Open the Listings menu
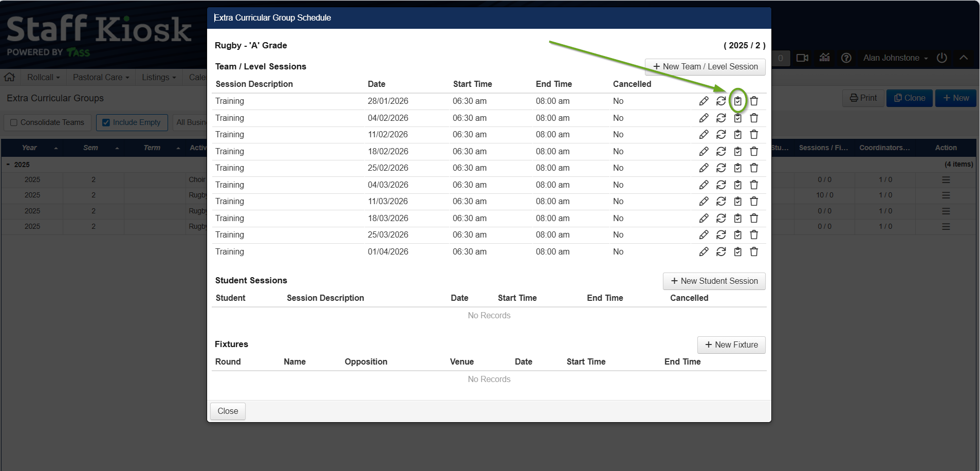Screen dimensions: 980x471 [x=158, y=77]
